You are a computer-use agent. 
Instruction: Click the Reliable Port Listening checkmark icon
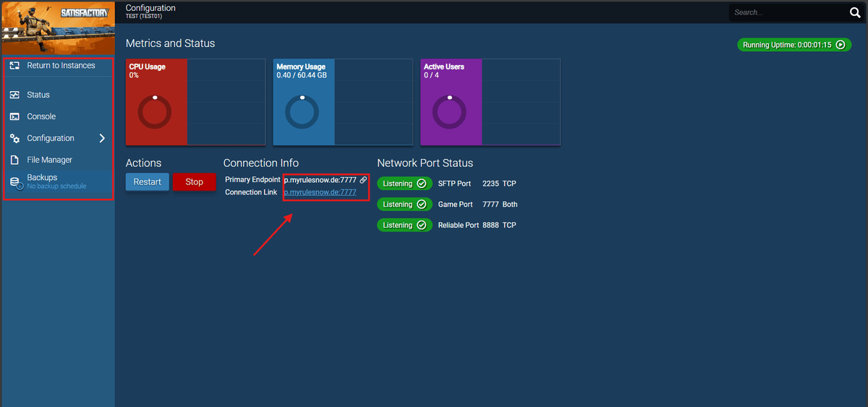(422, 226)
